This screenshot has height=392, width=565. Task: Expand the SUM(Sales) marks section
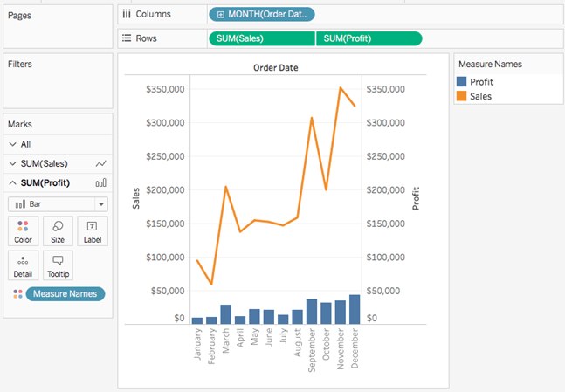12,163
